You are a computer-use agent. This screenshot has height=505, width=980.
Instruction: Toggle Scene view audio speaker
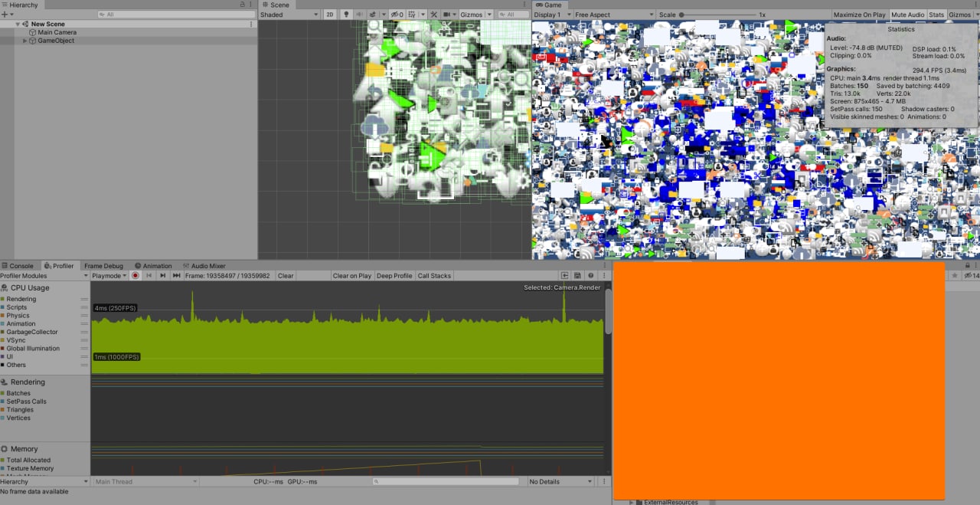click(x=359, y=15)
